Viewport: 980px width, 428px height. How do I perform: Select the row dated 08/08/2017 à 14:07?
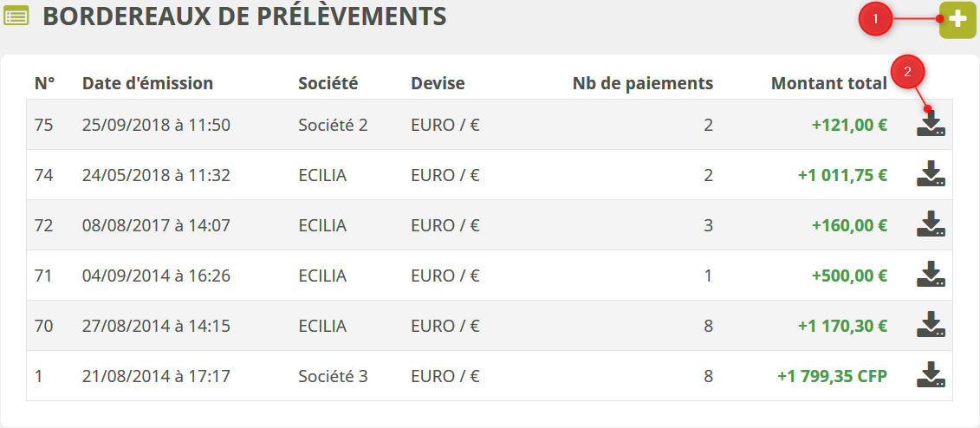tap(156, 225)
